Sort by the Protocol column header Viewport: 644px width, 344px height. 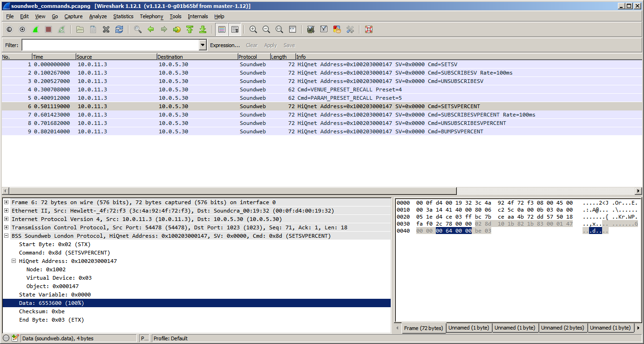pos(254,57)
